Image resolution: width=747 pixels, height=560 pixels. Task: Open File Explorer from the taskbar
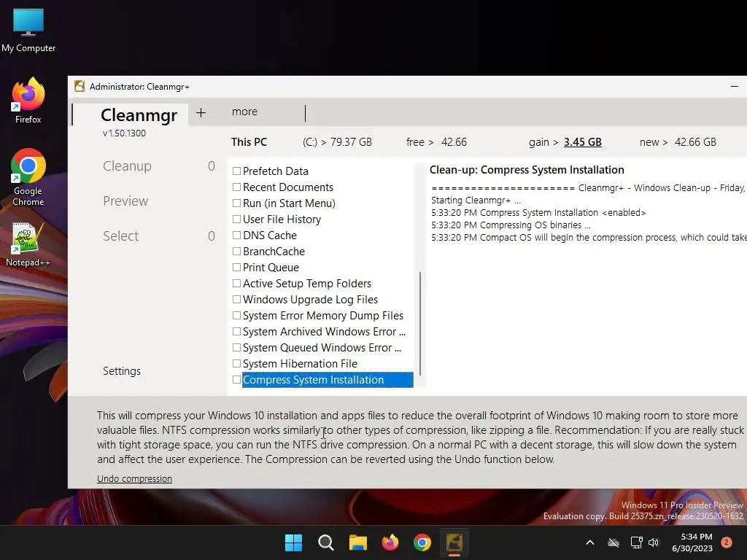[x=357, y=542]
